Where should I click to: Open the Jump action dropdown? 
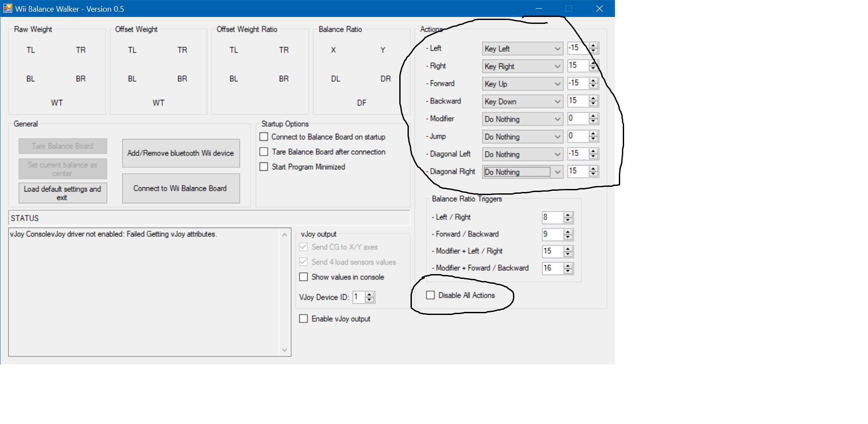tap(523, 136)
